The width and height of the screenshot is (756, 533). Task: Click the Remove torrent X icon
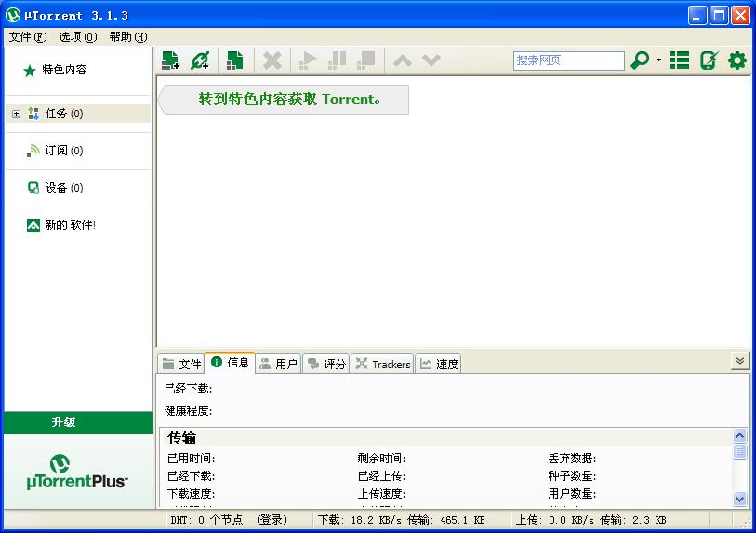point(272,60)
